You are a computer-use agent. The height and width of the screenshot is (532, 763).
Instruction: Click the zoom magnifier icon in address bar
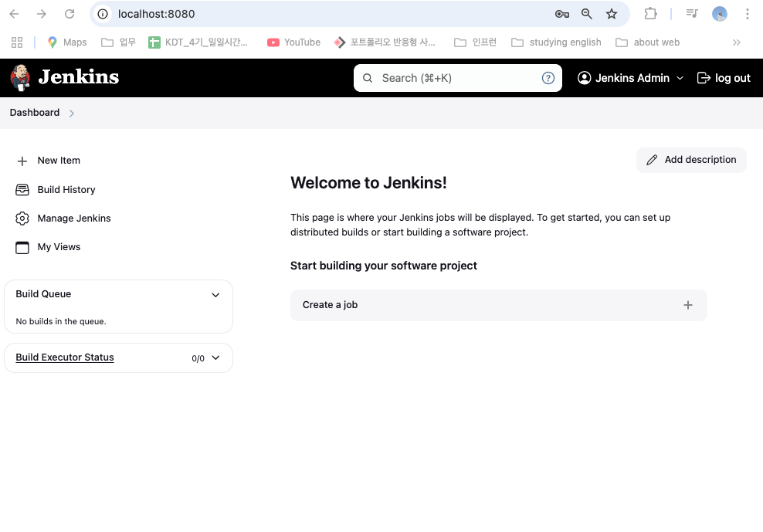pos(587,14)
